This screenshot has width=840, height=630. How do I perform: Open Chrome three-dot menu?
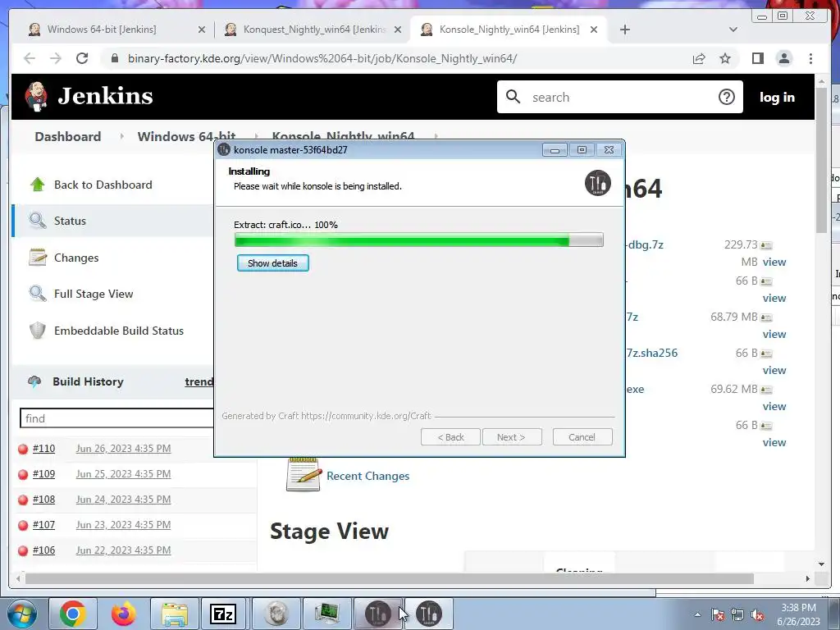point(810,58)
